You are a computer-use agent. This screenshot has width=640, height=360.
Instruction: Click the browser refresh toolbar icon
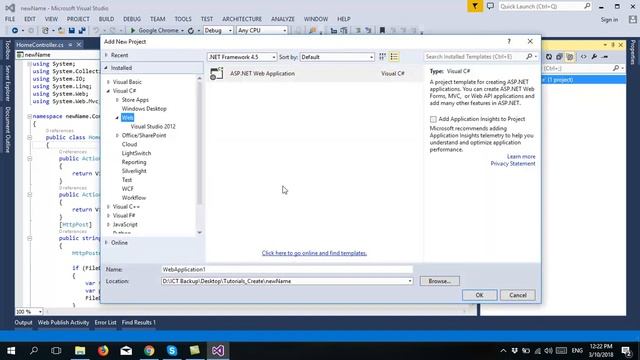[x=191, y=31]
